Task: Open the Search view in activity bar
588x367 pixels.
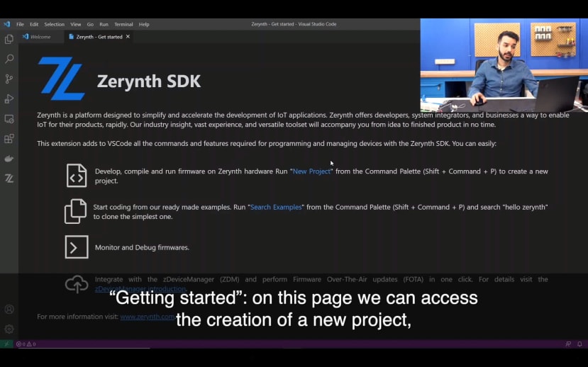Action: 9,59
